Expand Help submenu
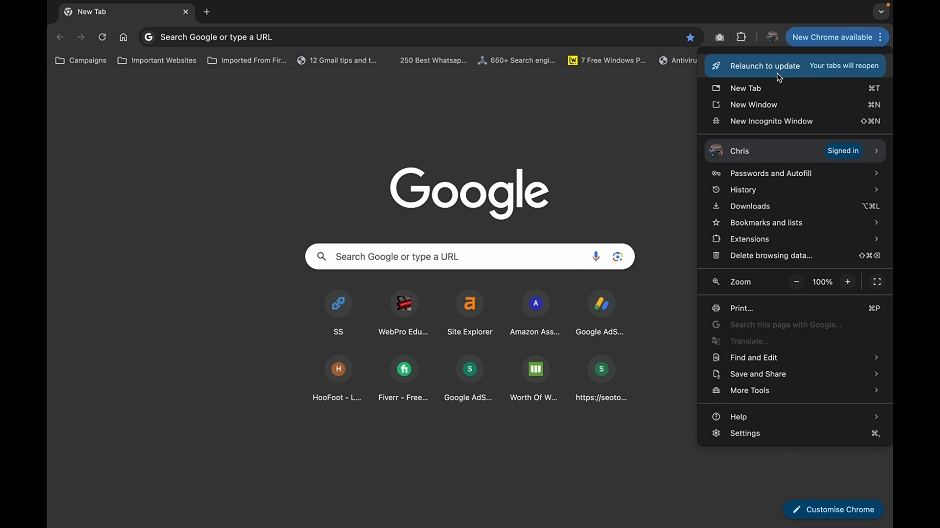The image size is (940, 528). 795,417
